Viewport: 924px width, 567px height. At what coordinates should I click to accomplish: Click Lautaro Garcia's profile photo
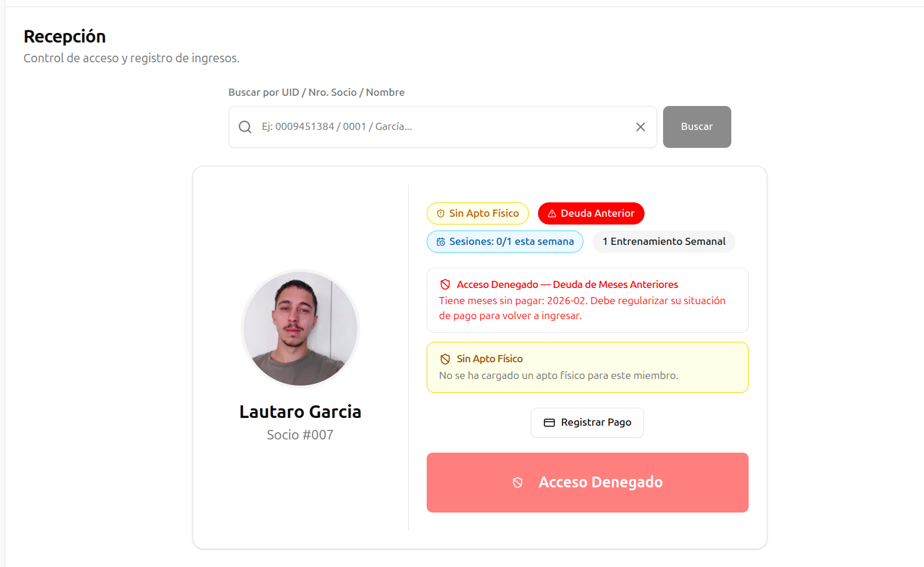(x=300, y=329)
